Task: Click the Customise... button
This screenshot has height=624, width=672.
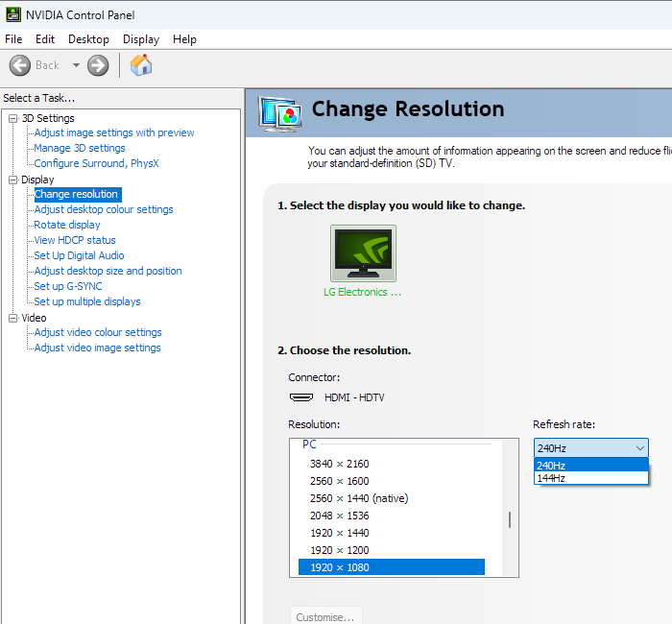Action: coord(325,616)
